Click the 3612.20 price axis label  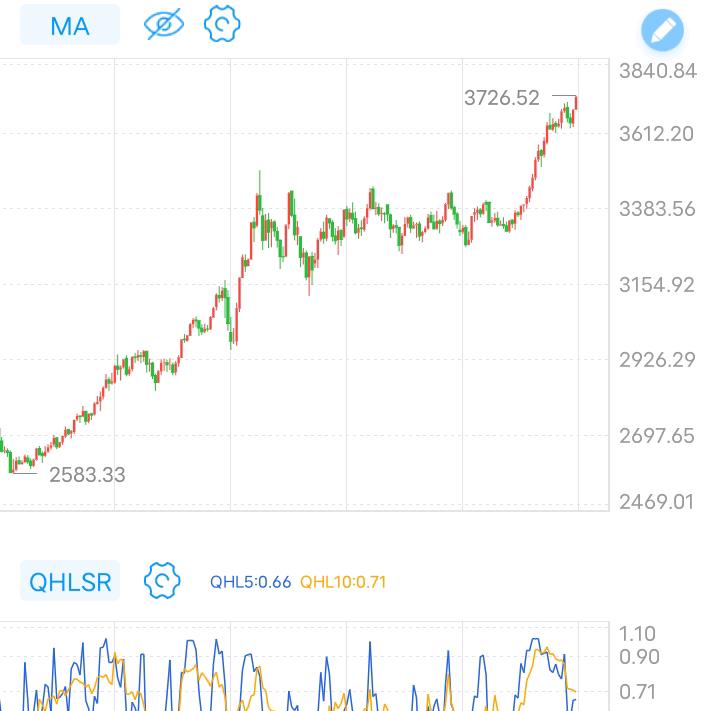pyautogui.click(x=657, y=134)
